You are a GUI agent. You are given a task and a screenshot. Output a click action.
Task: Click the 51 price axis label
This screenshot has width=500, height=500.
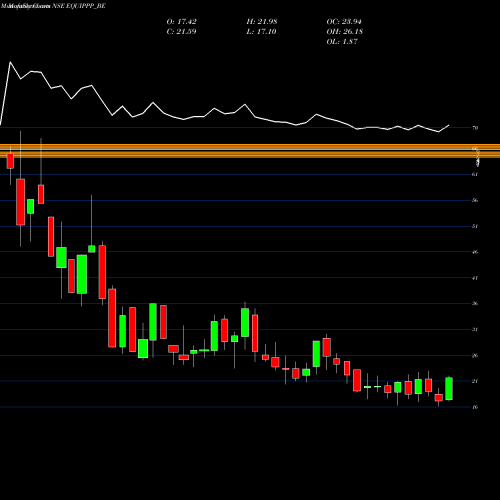[475, 226]
